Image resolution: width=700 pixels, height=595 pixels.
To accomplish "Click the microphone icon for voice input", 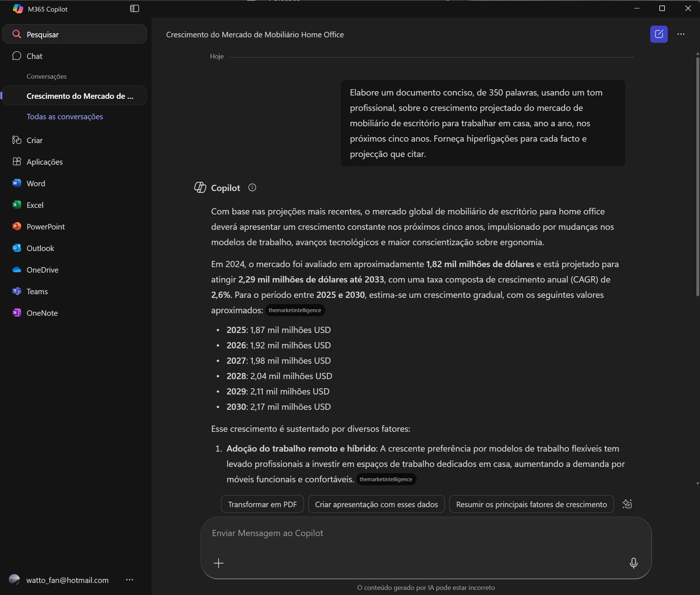I will click(633, 563).
